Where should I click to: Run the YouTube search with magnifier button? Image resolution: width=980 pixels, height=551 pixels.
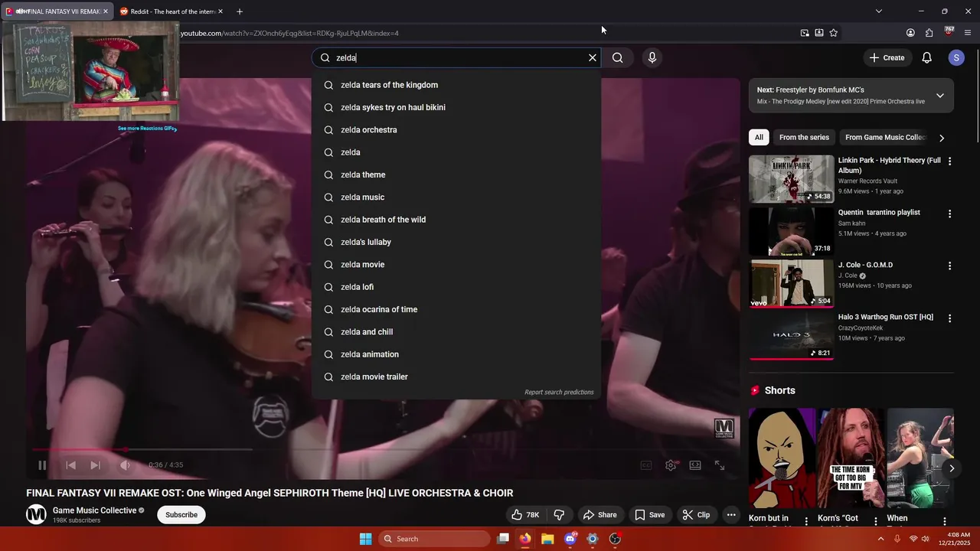click(618, 57)
